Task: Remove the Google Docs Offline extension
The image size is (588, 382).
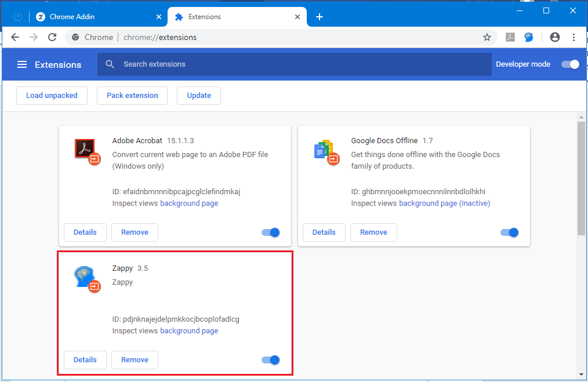Action: [x=373, y=232]
